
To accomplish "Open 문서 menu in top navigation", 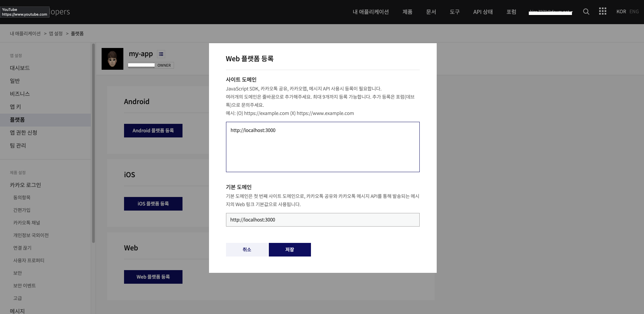I will (x=431, y=12).
